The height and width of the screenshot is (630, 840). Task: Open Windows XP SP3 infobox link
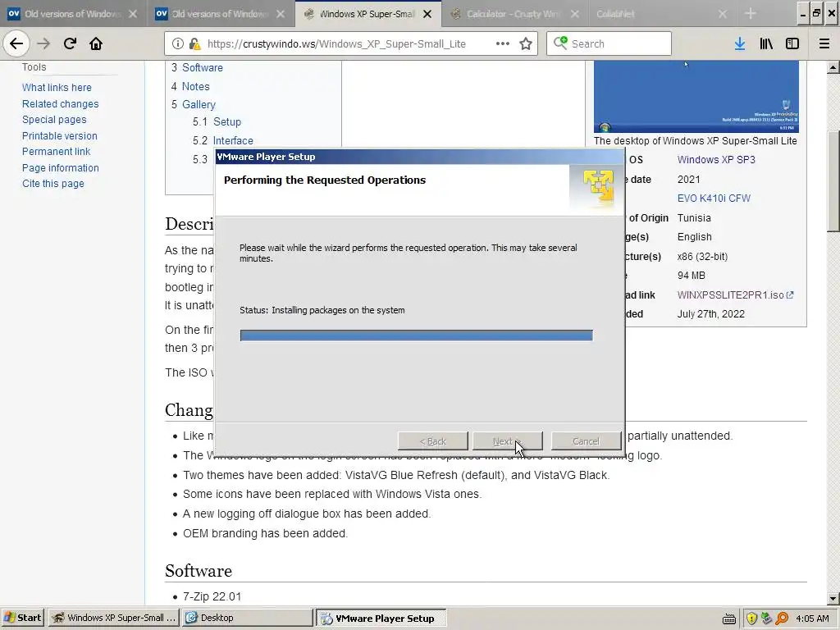[715, 160]
